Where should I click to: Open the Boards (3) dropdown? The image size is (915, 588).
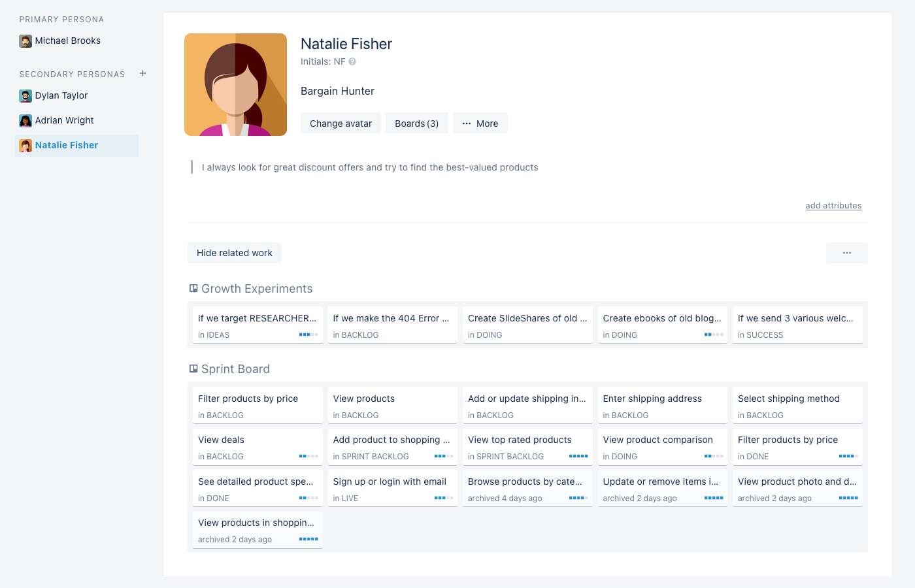pyautogui.click(x=417, y=123)
